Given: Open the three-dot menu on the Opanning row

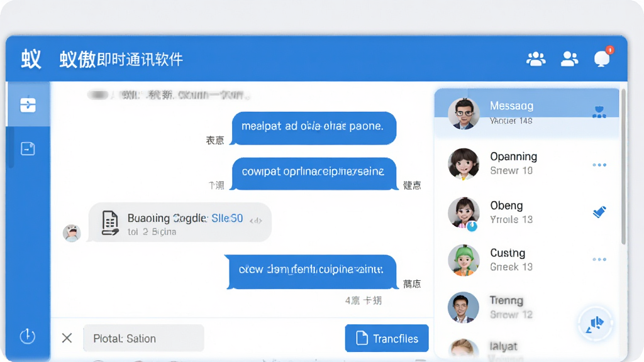Looking at the screenshot, I should click(x=599, y=165).
